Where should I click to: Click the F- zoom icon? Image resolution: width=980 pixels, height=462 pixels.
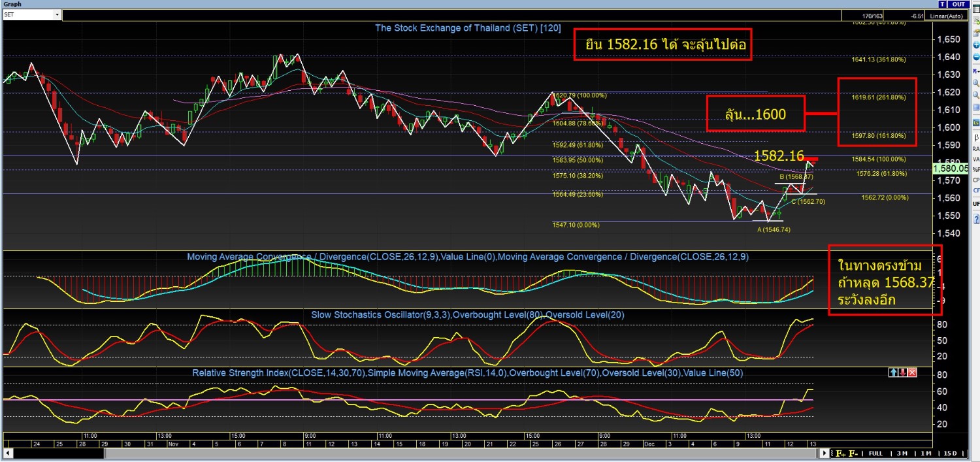852,453
